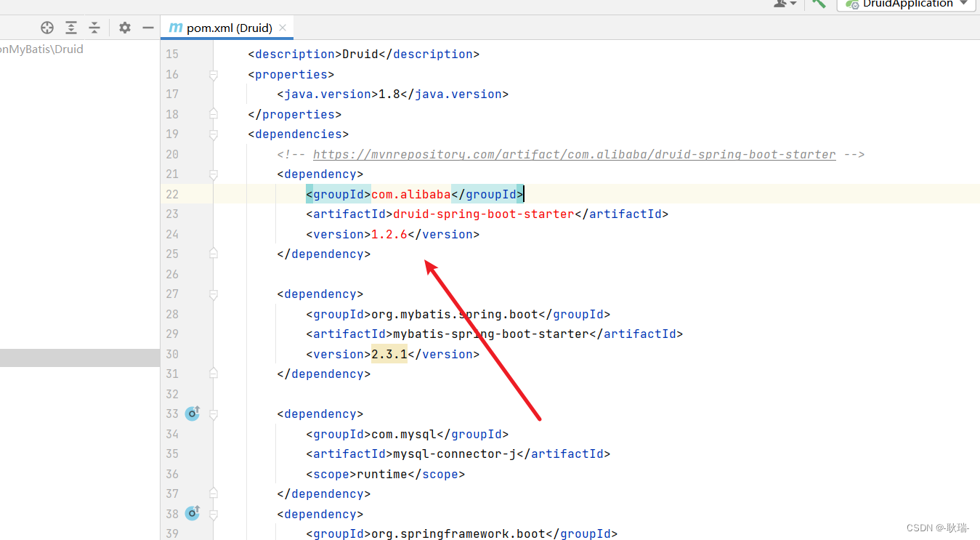This screenshot has height=540, width=980.
Task: Click the mybatis-spring-boot-starter artifactId value
Action: click(491, 334)
